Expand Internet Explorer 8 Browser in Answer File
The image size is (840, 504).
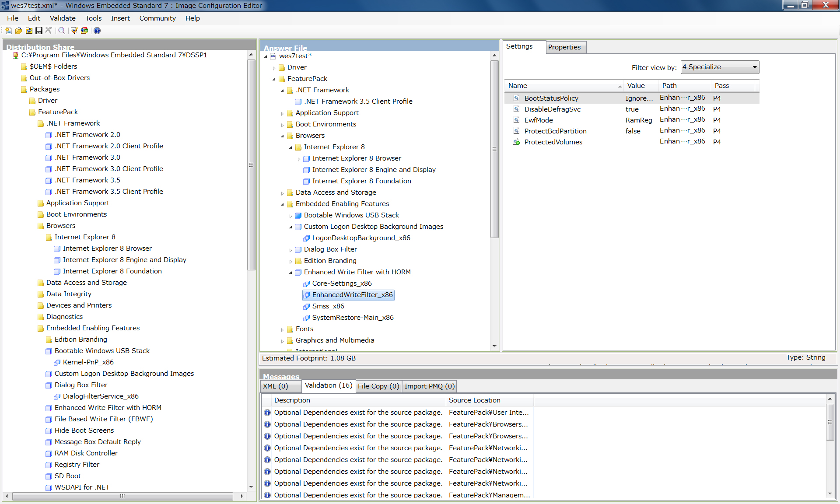[299, 159]
